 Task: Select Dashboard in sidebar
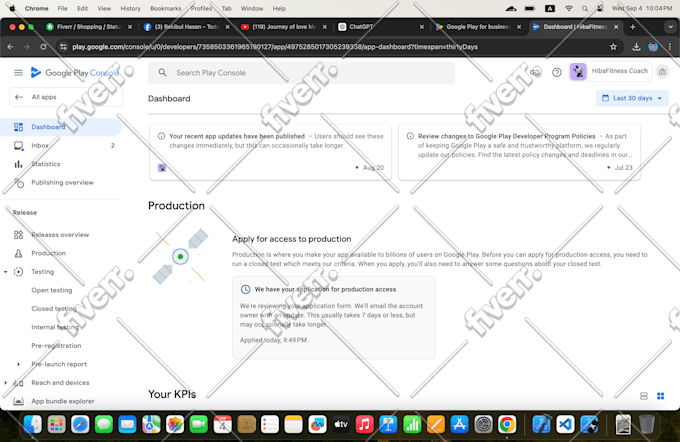coord(61,127)
